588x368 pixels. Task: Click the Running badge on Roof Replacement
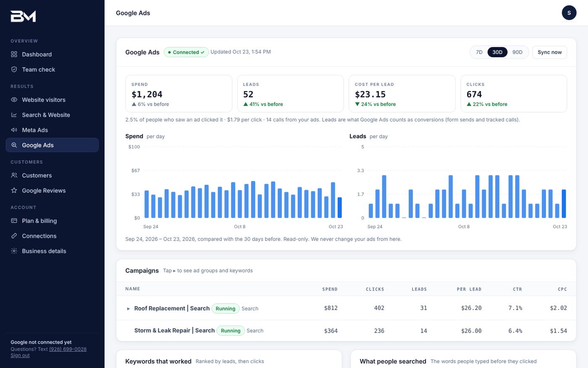[x=226, y=309]
